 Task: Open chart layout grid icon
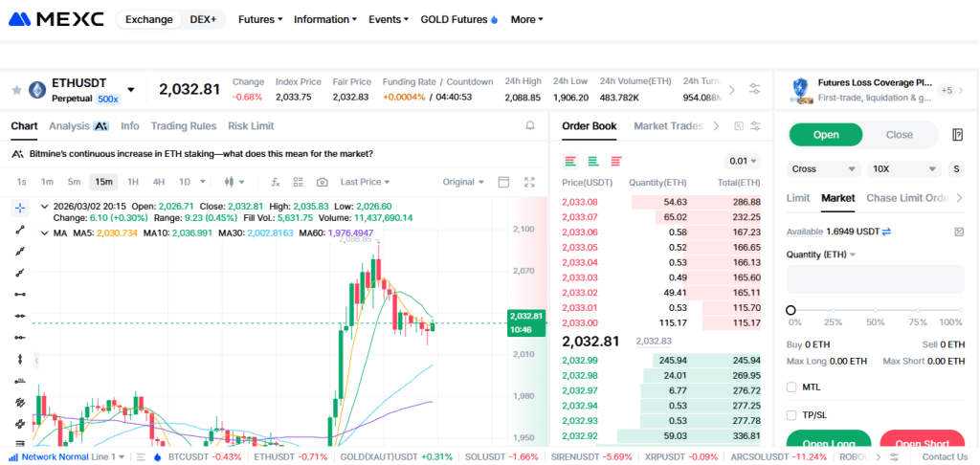(299, 182)
